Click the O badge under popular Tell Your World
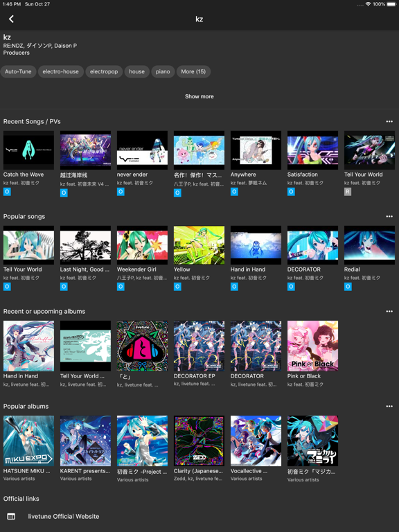Image resolution: width=399 pixels, height=532 pixels. click(7, 287)
